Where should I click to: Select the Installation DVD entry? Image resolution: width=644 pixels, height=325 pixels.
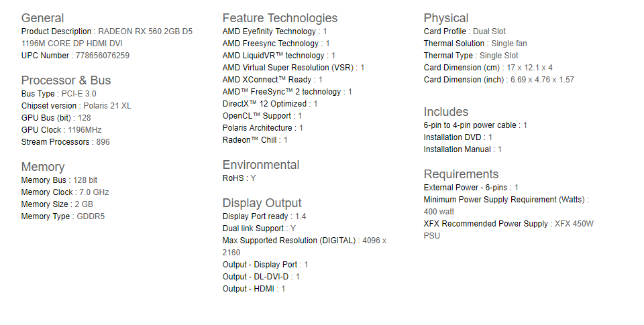[x=458, y=137]
